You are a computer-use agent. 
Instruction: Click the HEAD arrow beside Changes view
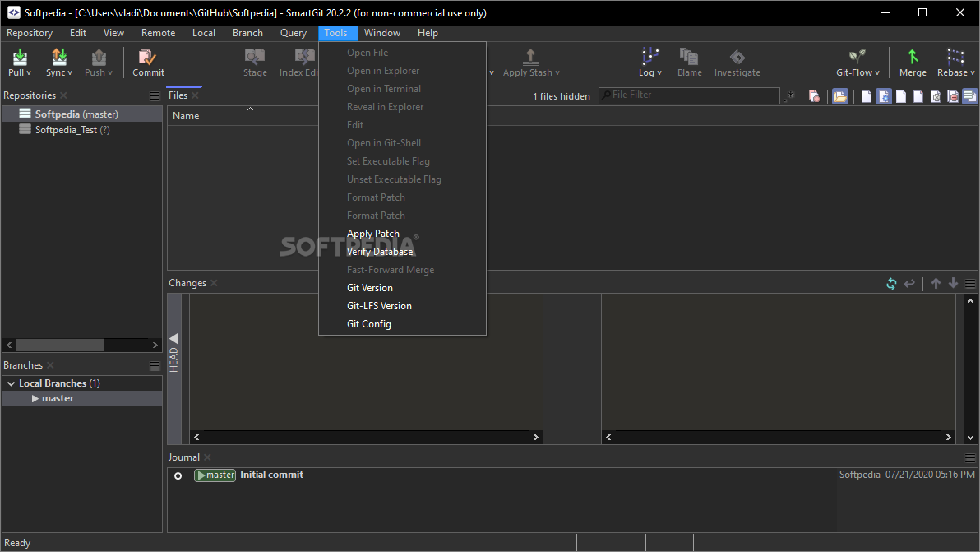pyautogui.click(x=173, y=338)
